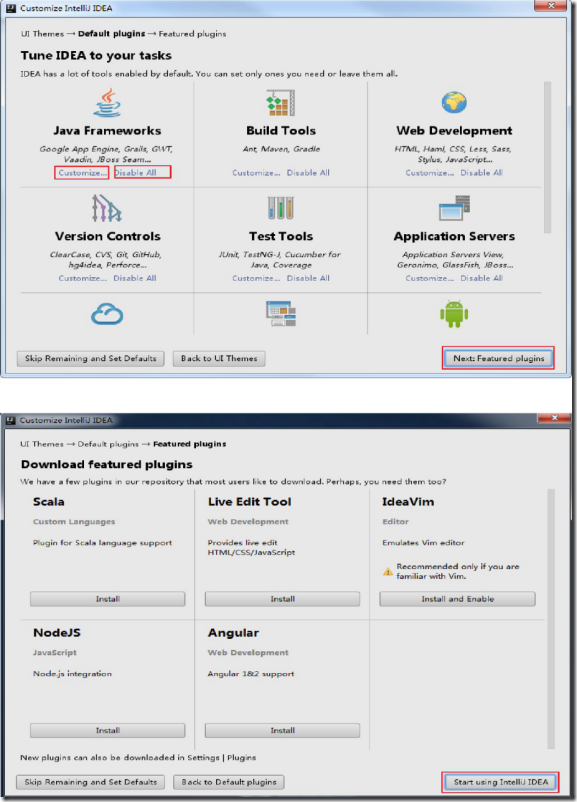The image size is (577, 802).
Task: Disable All Application Servers plugins
Action: [x=481, y=278]
